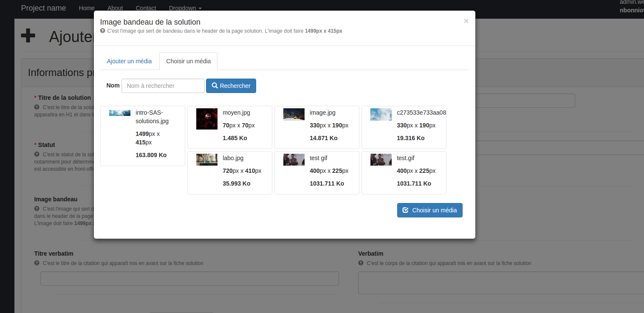Select the c273533e733aa08 sky thumbnail

381,114
